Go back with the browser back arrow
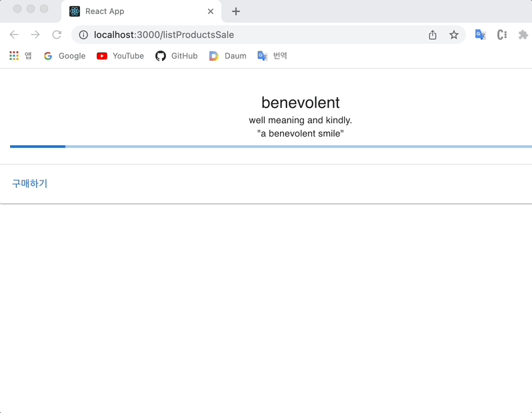The width and height of the screenshot is (532, 413). click(x=14, y=35)
